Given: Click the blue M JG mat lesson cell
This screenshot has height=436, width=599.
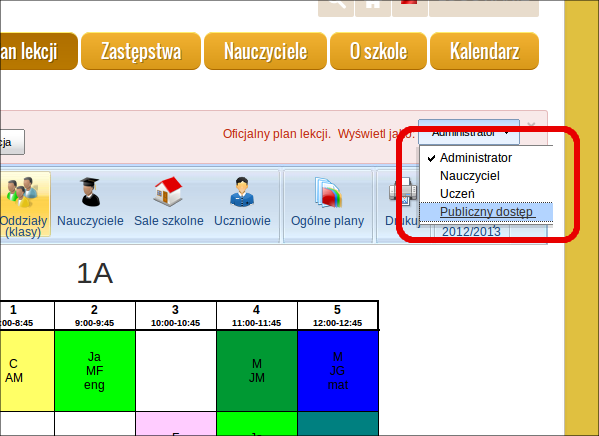Looking at the screenshot, I should [x=338, y=371].
